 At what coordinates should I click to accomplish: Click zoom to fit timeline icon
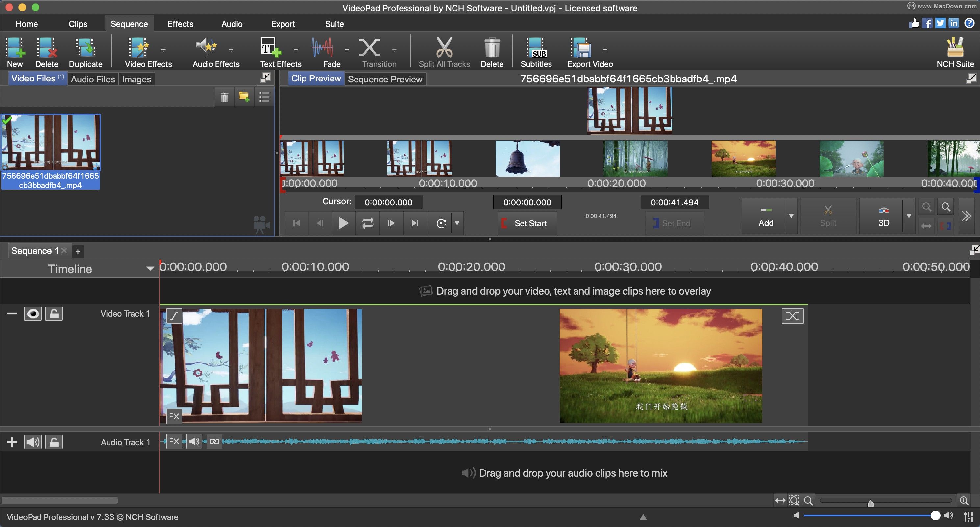click(x=780, y=500)
